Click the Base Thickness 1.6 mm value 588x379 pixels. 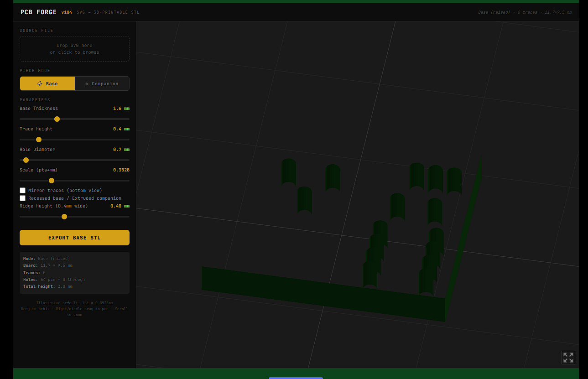tap(121, 109)
